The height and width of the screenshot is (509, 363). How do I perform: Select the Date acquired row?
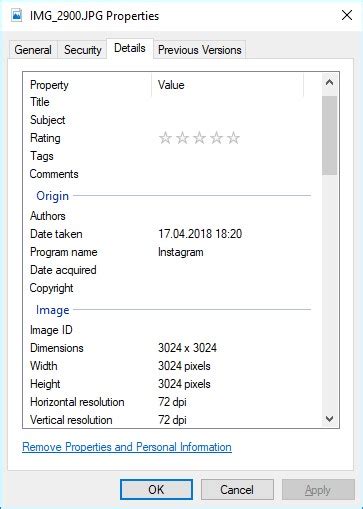click(x=170, y=270)
